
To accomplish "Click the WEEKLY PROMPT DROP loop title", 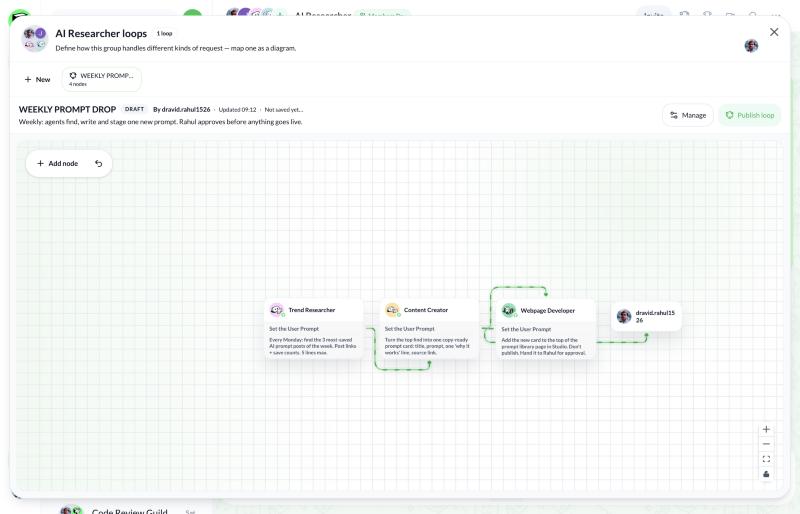I will click(67, 109).
